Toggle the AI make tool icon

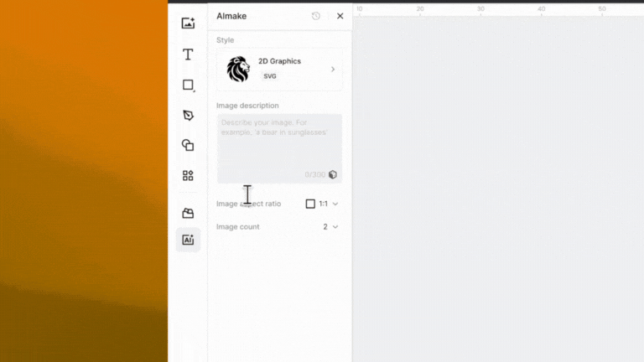[188, 240]
